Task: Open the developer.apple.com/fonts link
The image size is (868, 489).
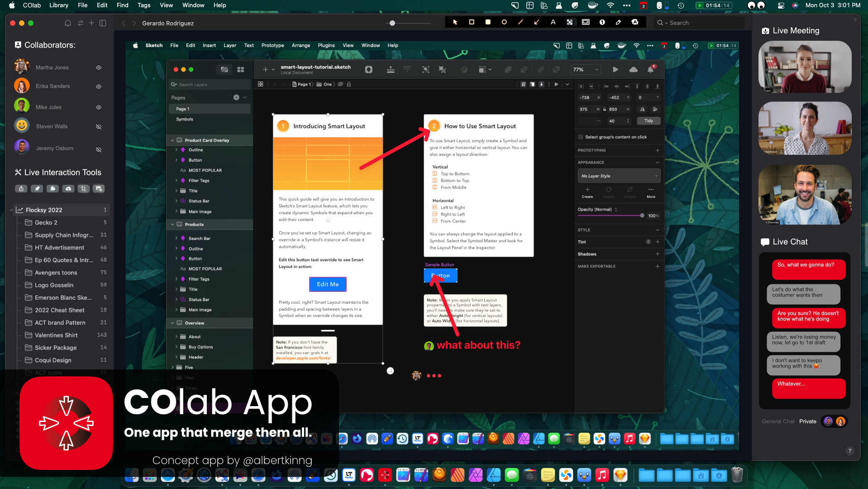Action: coord(303,358)
